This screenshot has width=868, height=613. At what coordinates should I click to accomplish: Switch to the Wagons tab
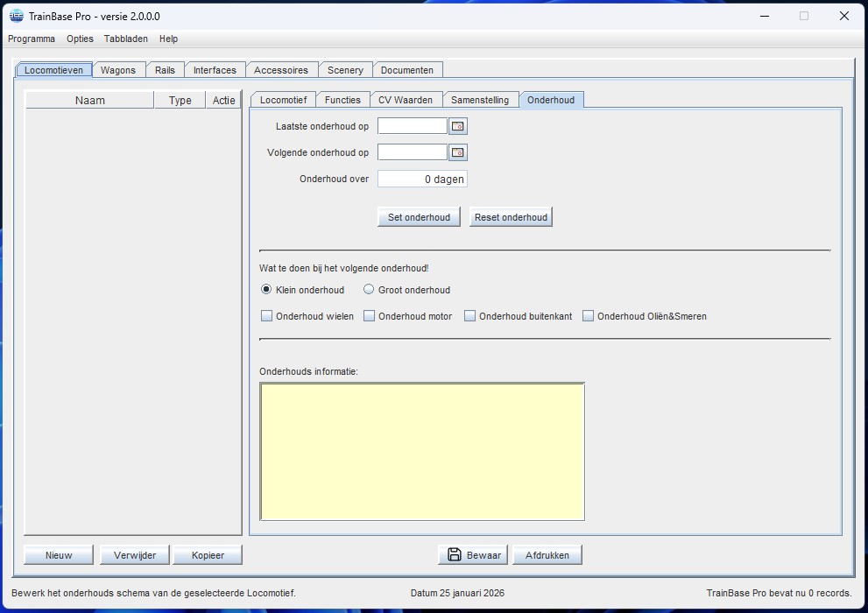pyautogui.click(x=118, y=70)
